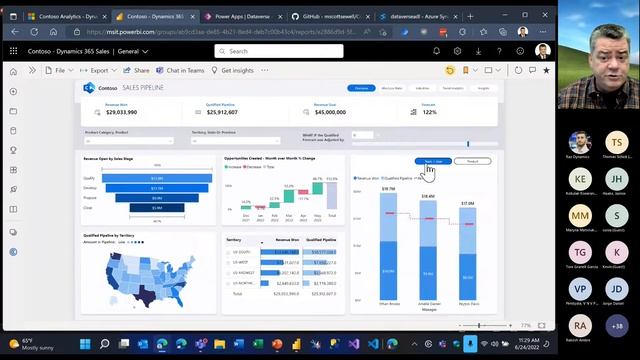Viewport: 640px width, 360px height.
Task: Favorite the report with the star icon
Action: pyautogui.click(x=546, y=70)
